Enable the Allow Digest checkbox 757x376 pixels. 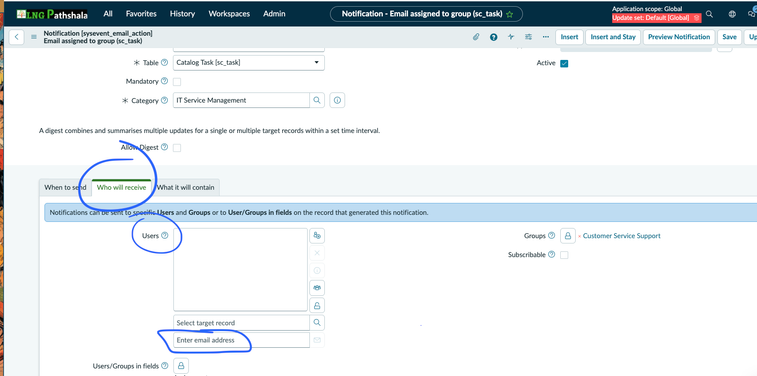[x=177, y=148]
